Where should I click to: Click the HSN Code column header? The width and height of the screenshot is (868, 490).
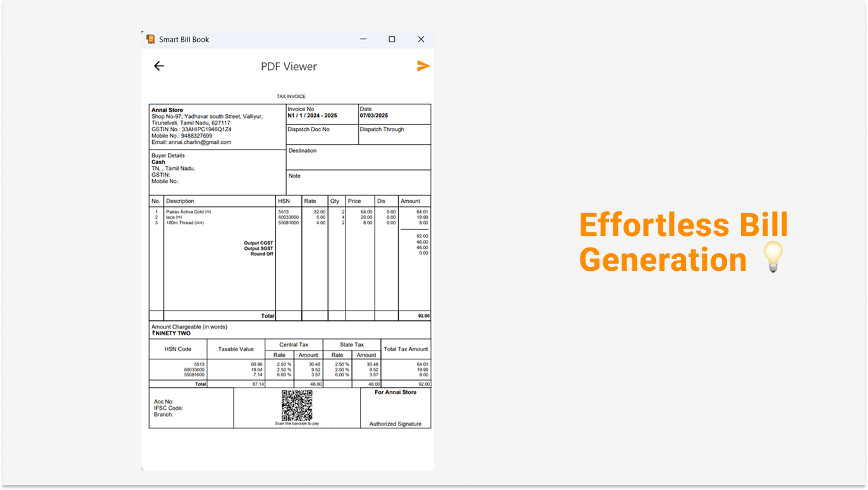[178, 349]
